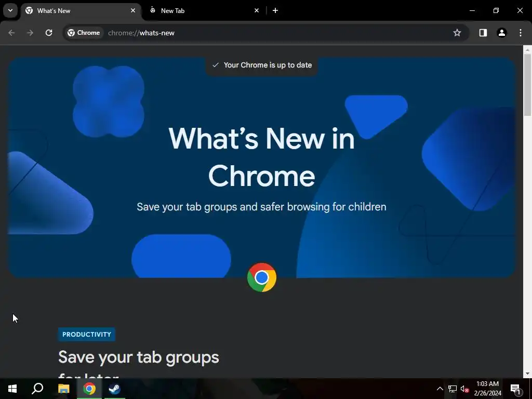Click the subtitle about tab groups and children
The image size is (532, 399).
[262, 207]
